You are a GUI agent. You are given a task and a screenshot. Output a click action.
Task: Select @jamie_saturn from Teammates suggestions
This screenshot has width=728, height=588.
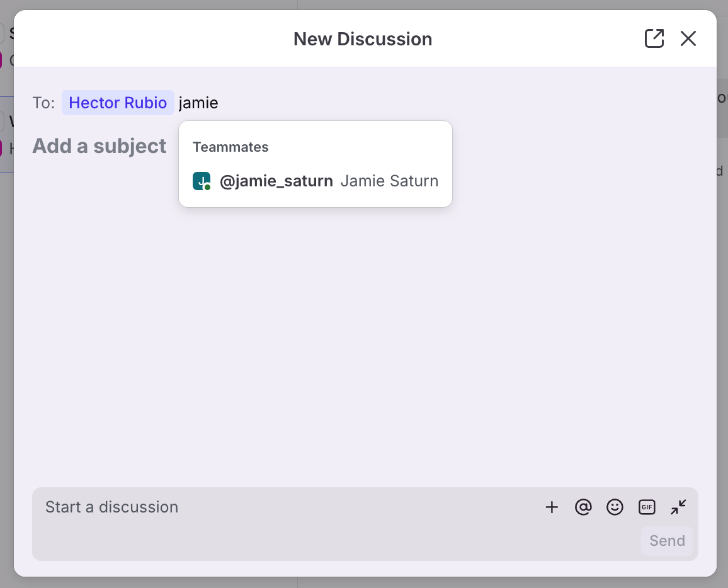[276, 181]
